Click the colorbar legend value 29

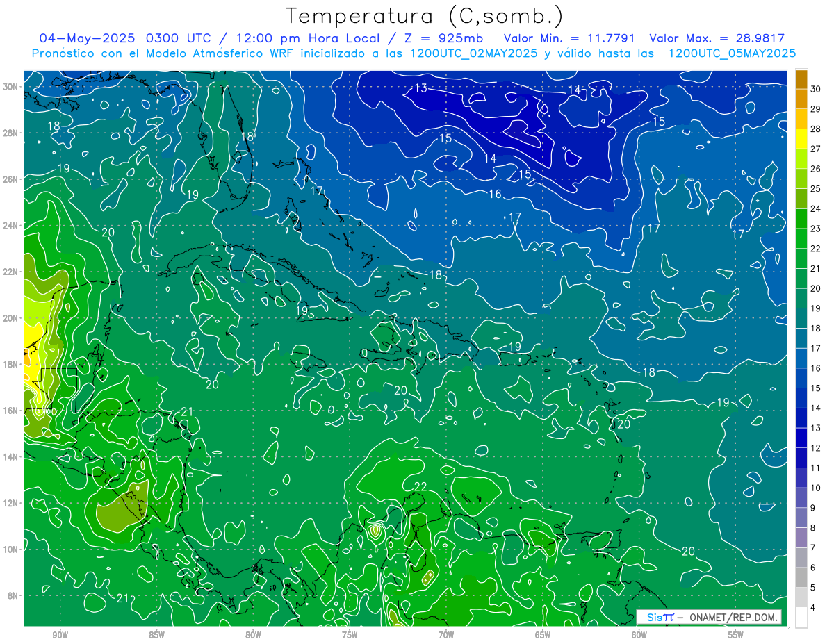click(815, 109)
